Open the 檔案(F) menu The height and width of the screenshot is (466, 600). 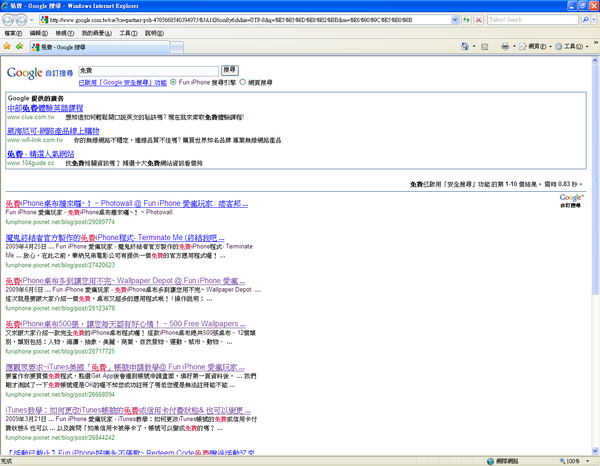(13, 33)
